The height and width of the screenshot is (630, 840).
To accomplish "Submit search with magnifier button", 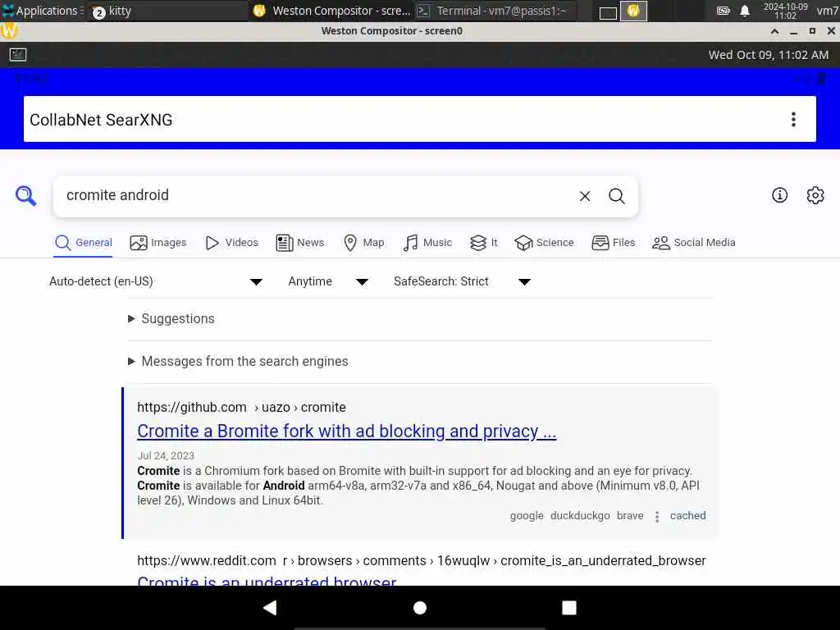I will pyautogui.click(x=617, y=196).
